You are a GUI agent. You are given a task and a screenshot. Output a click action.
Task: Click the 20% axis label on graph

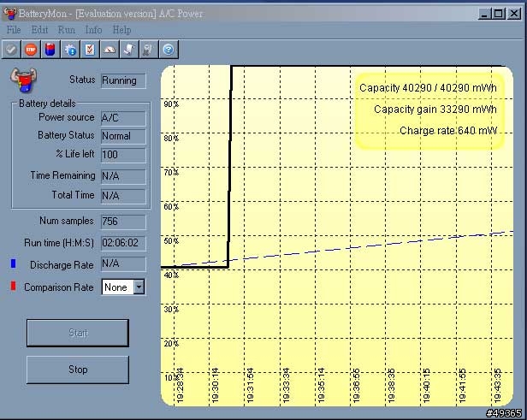pyautogui.click(x=171, y=343)
